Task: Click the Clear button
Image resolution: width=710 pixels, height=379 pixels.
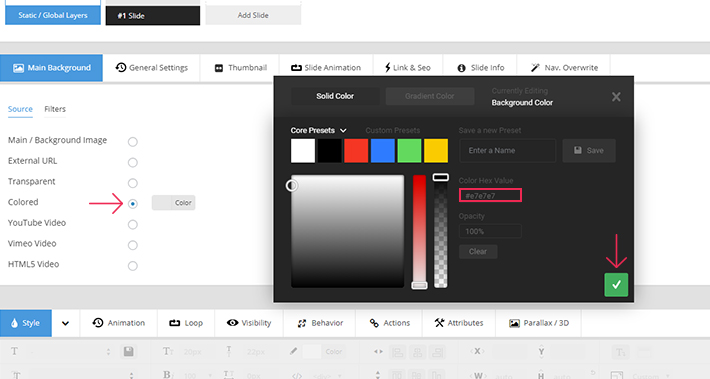Action: (478, 251)
